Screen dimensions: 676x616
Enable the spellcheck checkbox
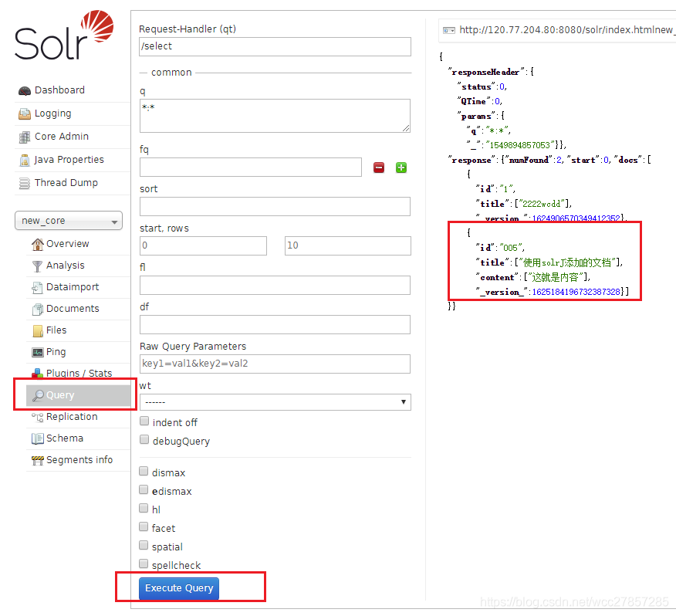(x=144, y=564)
